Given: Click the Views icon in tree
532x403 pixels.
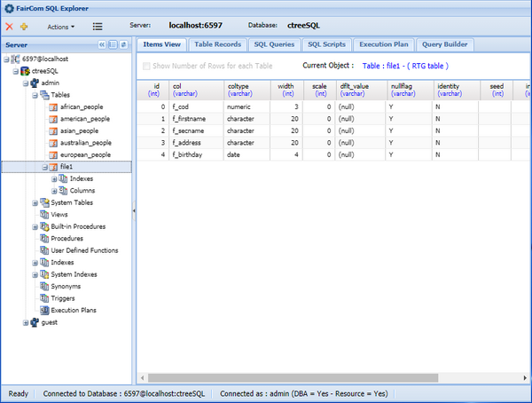Looking at the screenshot, I should pos(44,215).
